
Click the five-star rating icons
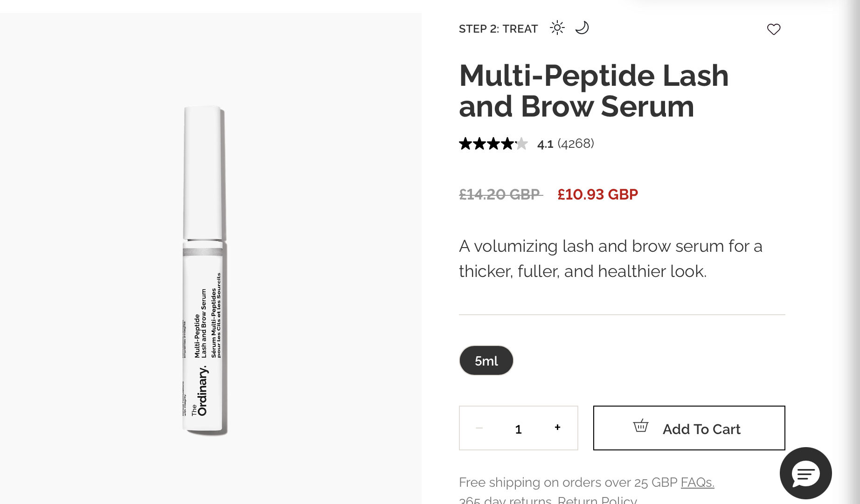coord(493,144)
